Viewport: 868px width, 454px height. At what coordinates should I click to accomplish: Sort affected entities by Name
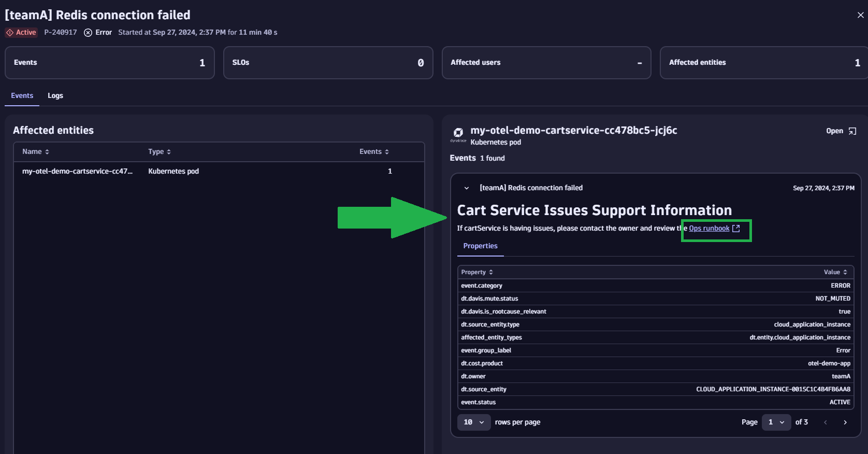click(x=36, y=152)
